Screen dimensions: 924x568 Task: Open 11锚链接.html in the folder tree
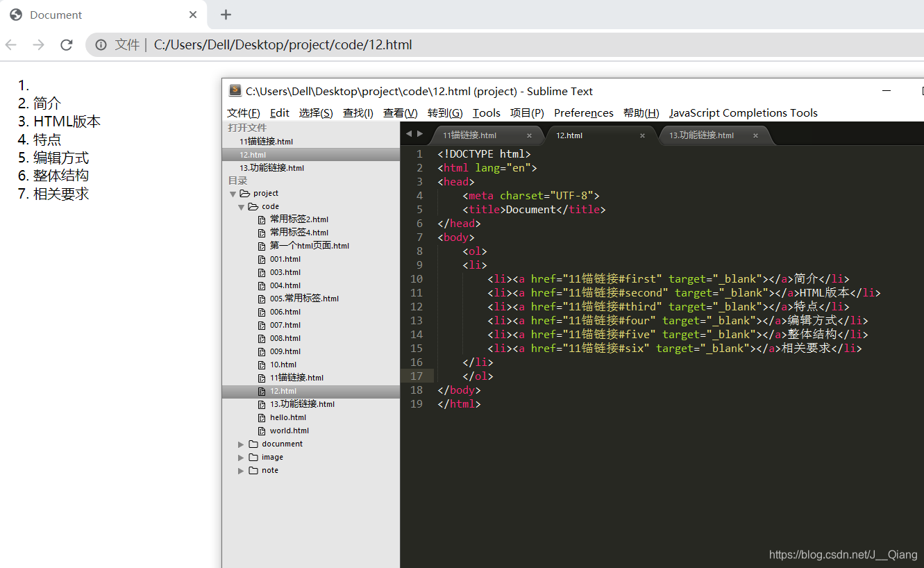pyautogui.click(x=296, y=378)
